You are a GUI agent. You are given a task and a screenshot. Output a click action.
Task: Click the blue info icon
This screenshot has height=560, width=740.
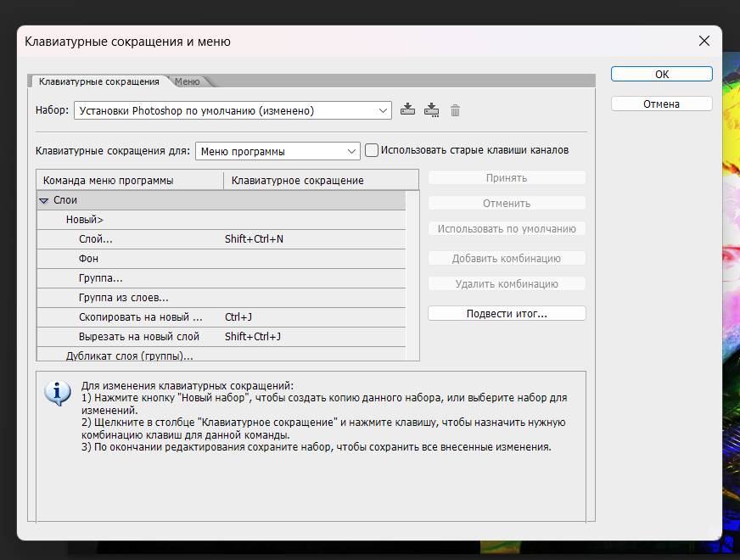pos(57,393)
